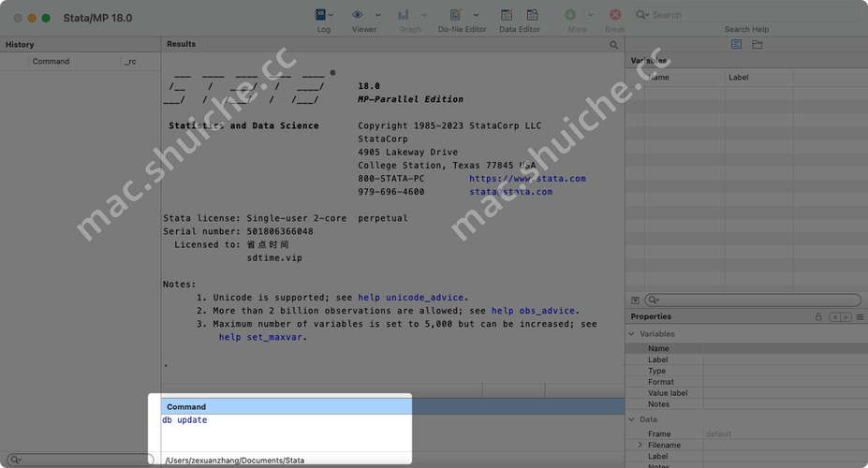Open the Log toolbar icon
This screenshot has width=868, height=468.
pyautogui.click(x=321, y=15)
